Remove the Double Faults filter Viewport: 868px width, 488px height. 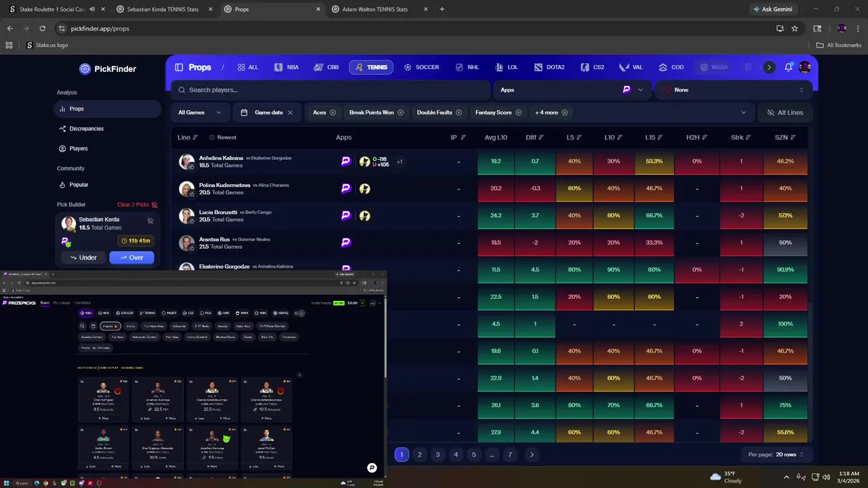[x=459, y=113]
